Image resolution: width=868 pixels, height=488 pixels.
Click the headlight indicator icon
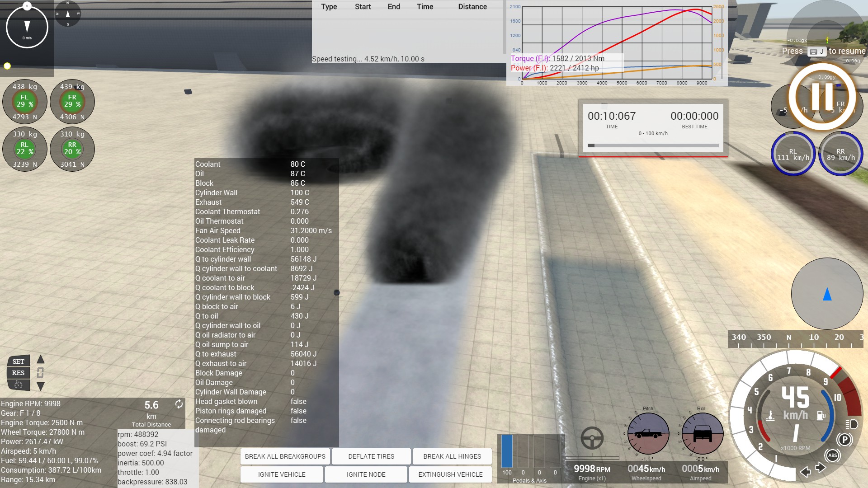(x=851, y=424)
